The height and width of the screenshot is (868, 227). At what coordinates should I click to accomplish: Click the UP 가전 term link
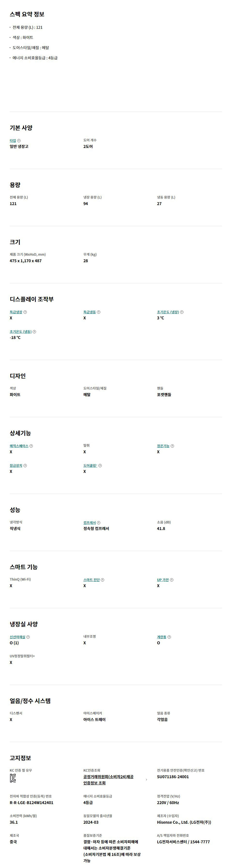pyautogui.click(x=163, y=580)
